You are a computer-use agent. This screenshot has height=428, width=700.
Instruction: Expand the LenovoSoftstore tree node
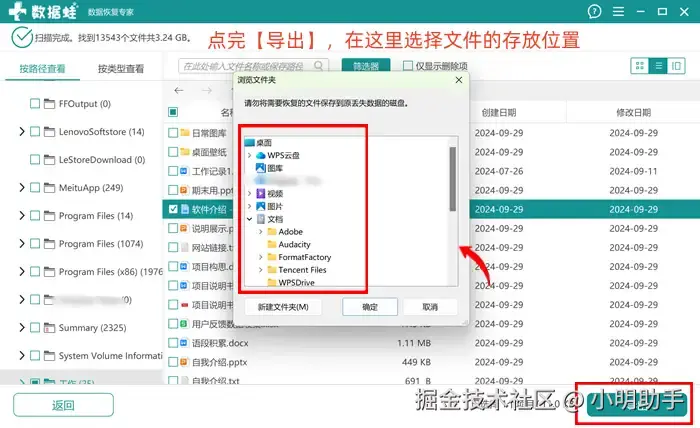click(x=21, y=132)
